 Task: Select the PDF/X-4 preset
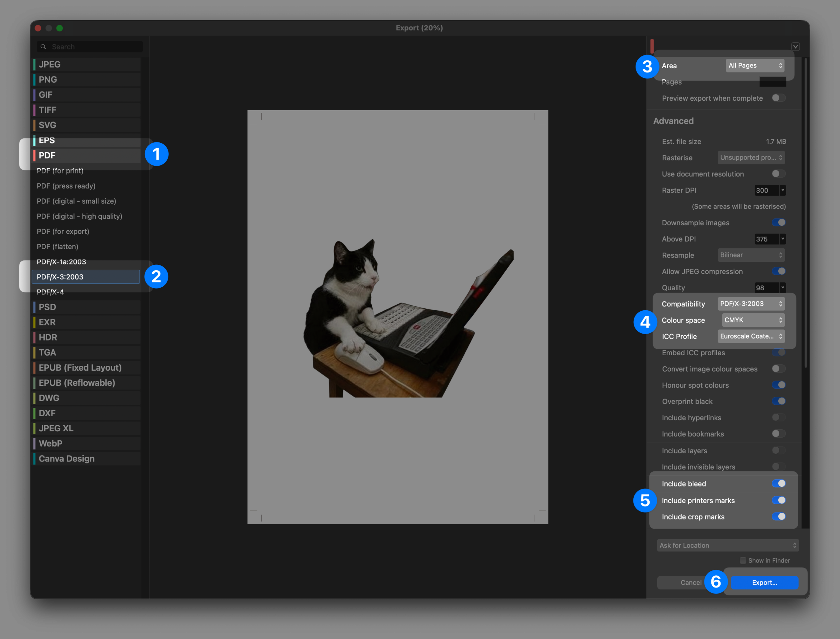51,292
